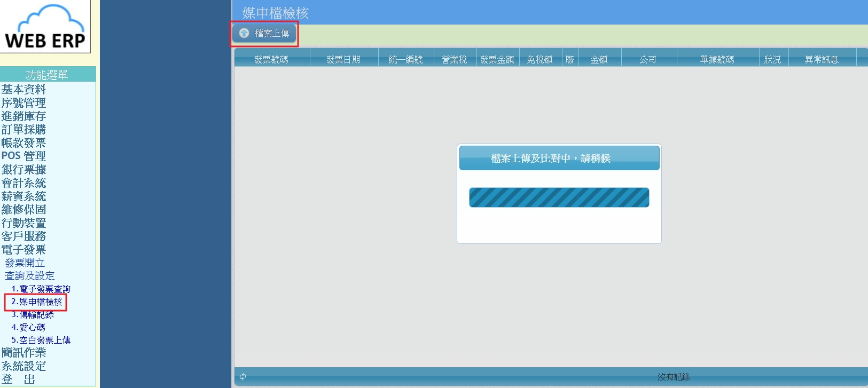
Task: Sort by 發票號碼 column header
Action: tap(271, 59)
